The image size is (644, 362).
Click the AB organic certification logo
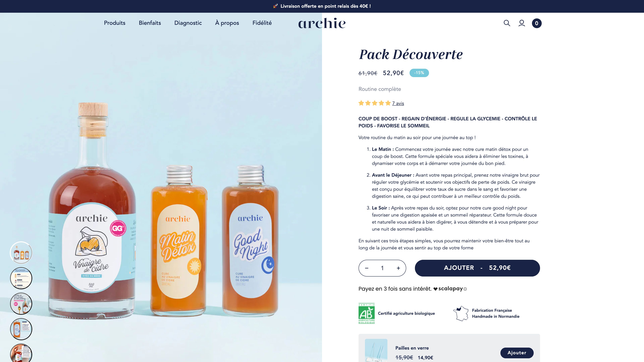tap(366, 313)
